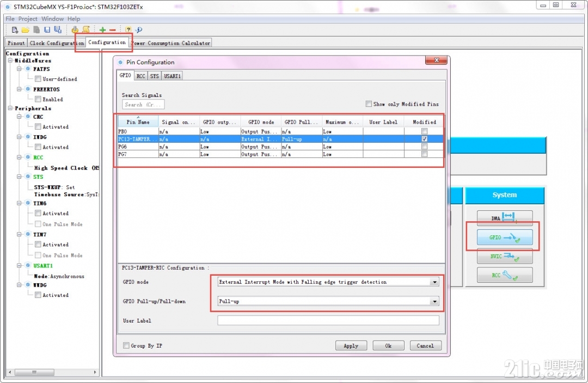This screenshot has height=383, width=588.
Task: Click the TIM7 peripheral icon in tree
Action: [28, 234]
